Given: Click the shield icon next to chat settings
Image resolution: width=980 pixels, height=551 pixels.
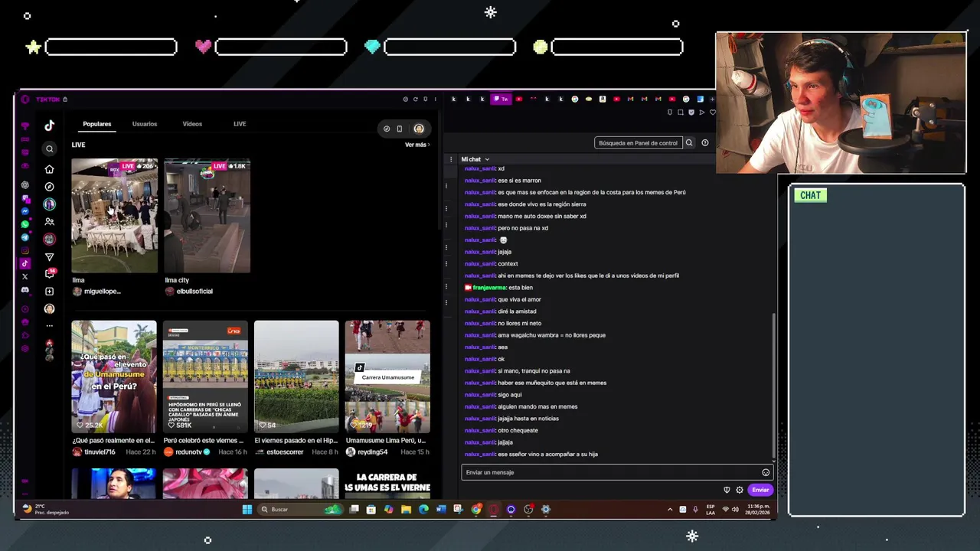Looking at the screenshot, I should pyautogui.click(x=727, y=490).
